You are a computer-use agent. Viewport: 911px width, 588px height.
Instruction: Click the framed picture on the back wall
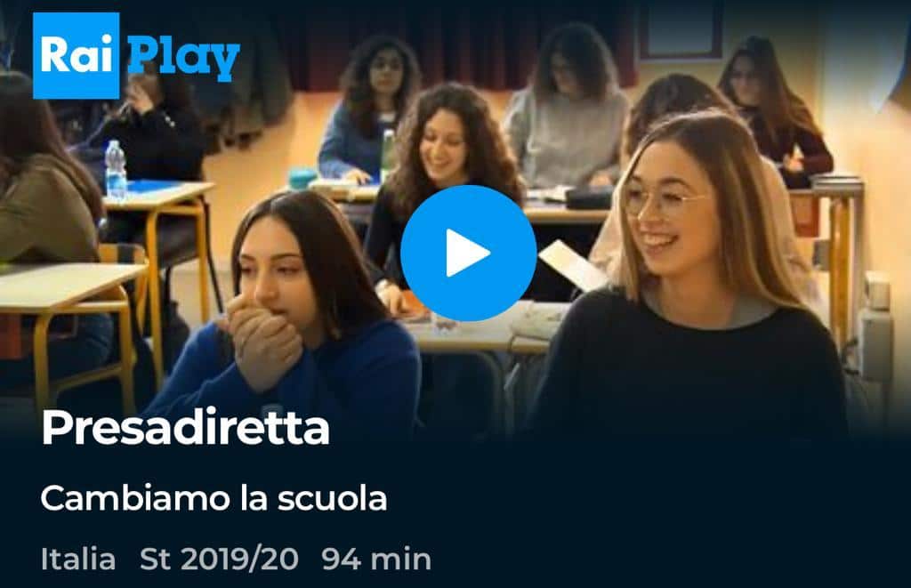681,29
